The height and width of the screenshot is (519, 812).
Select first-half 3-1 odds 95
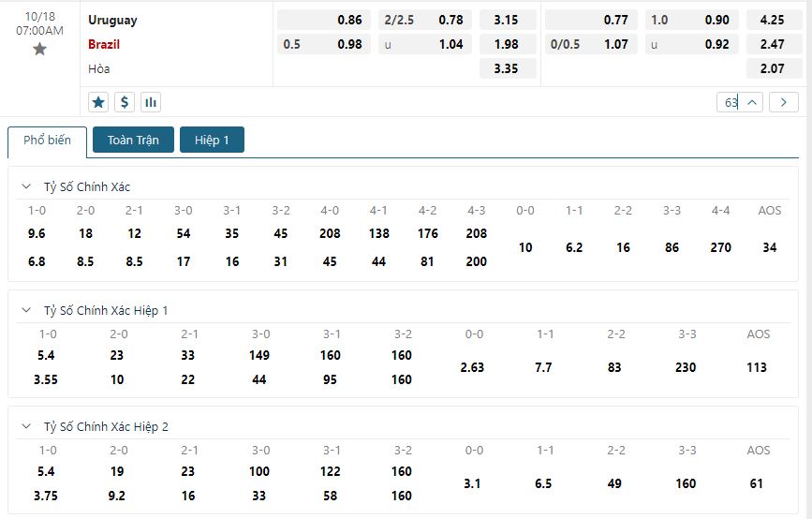[330, 379]
